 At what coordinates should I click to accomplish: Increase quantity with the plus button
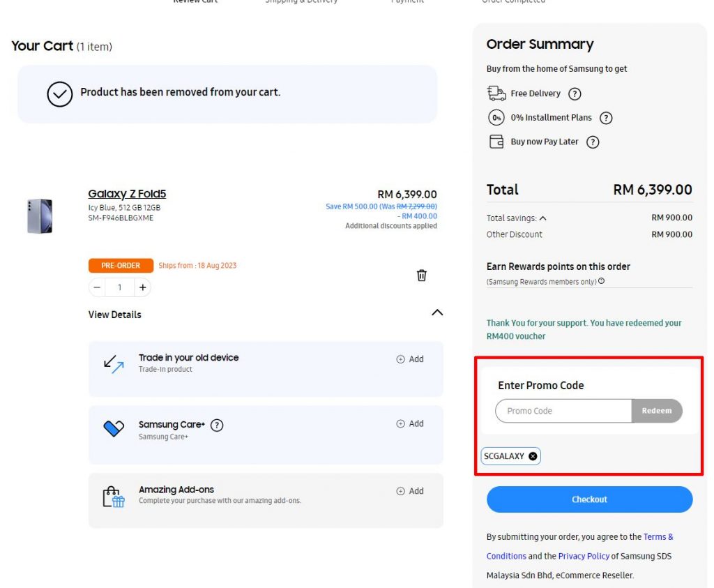[x=142, y=287]
